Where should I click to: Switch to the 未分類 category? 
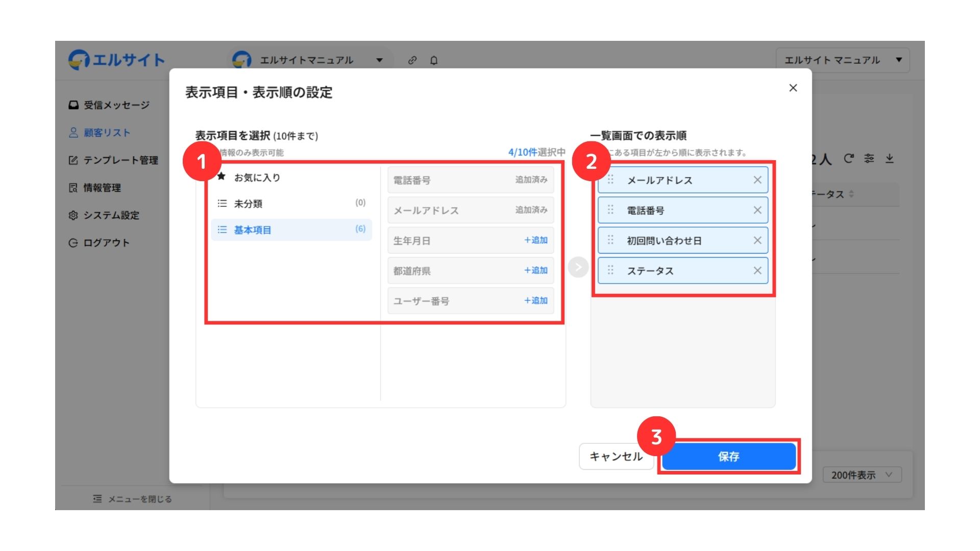[x=248, y=204]
